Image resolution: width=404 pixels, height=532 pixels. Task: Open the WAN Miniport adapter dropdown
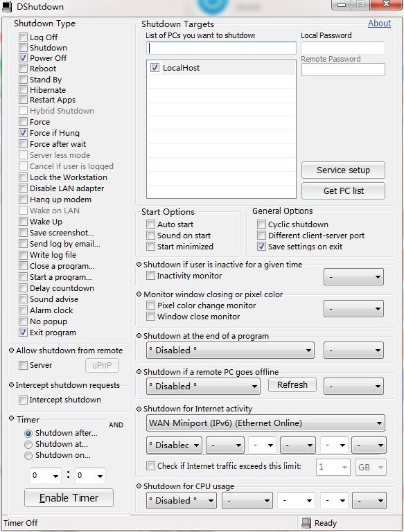[266, 423]
